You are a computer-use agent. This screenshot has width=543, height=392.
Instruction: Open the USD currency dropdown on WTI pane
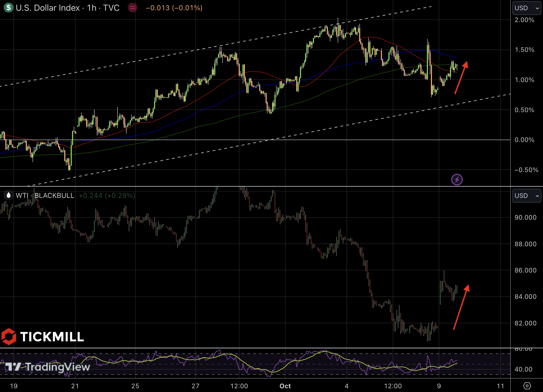click(526, 196)
